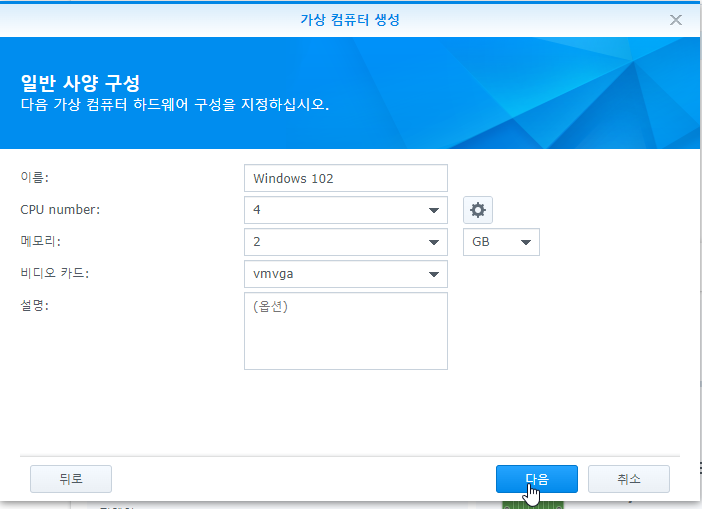Open CPU advanced settings gear icon
Viewport: 702px width, 509px height.
point(478,210)
